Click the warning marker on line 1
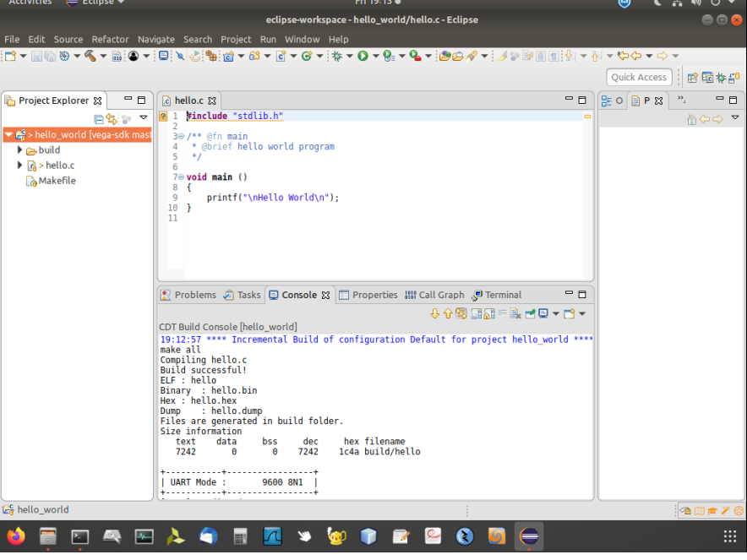747x560 pixels. pos(163,117)
